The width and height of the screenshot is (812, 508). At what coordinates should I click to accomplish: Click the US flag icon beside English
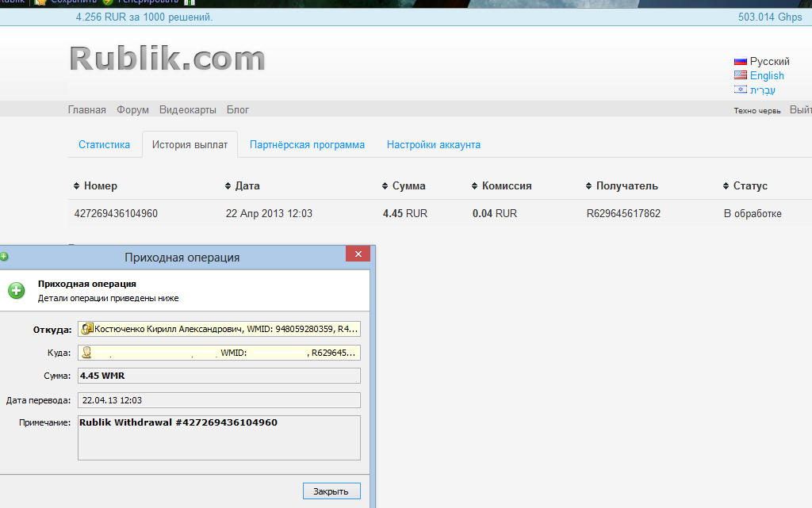tap(740, 75)
